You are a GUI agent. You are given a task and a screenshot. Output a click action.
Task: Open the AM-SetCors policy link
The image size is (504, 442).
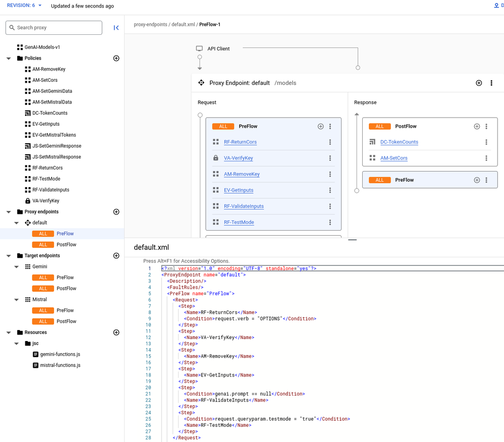[394, 158]
